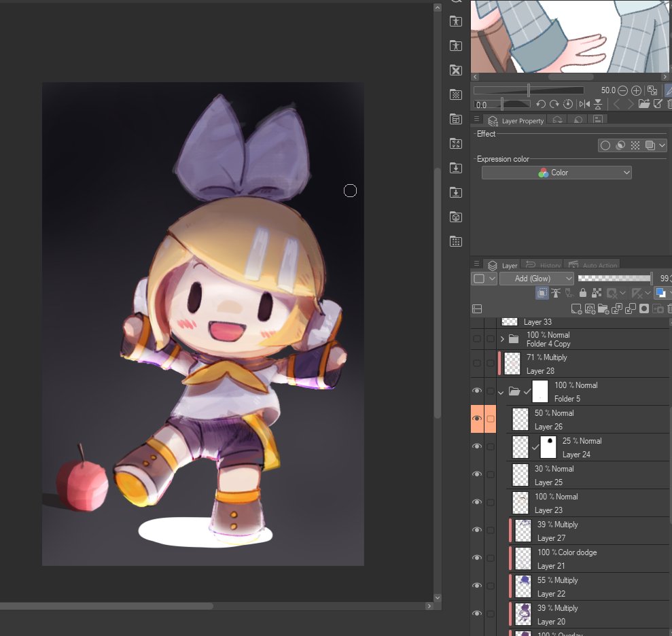
Task: Click the Sub View edit image icon
Action: pyautogui.click(x=658, y=104)
